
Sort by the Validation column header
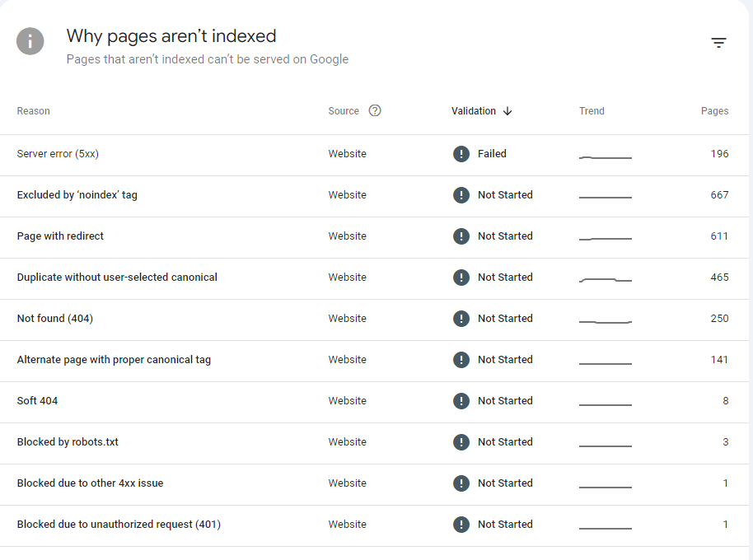474,111
